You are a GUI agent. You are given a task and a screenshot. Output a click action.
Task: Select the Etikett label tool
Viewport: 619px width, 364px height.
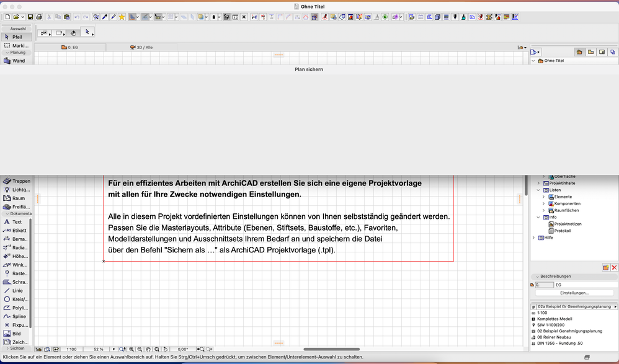[x=15, y=230]
